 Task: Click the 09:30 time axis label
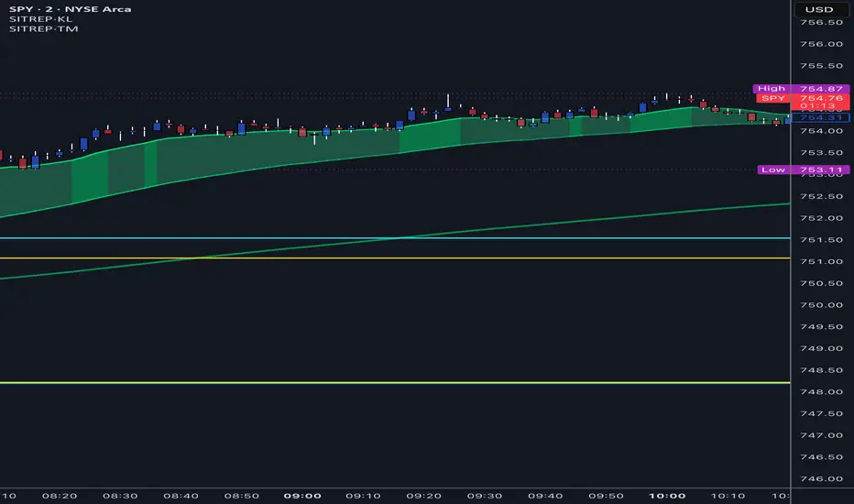(485, 496)
